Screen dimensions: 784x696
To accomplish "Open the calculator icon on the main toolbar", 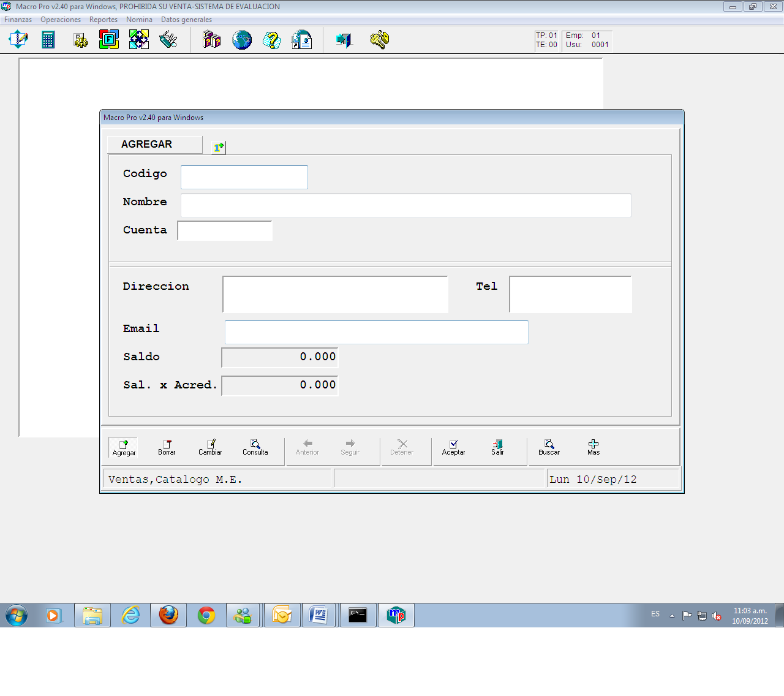I will [48, 39].
